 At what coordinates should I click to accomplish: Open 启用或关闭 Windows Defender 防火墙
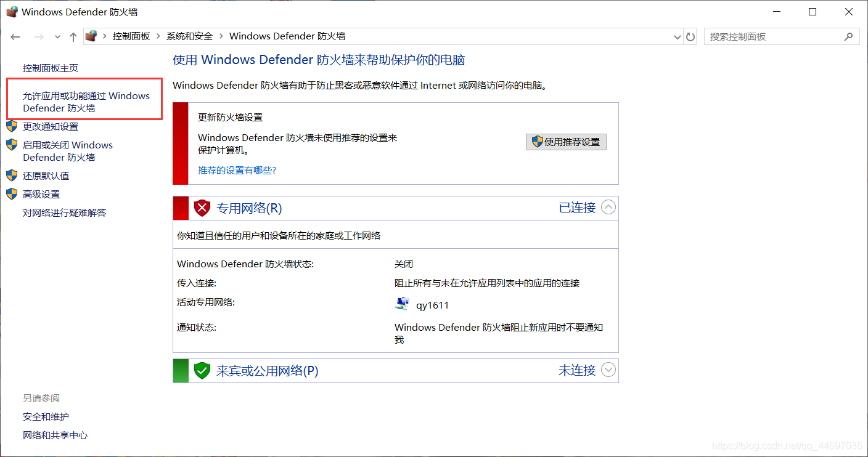pyautogui.click(x=68, y=151)
